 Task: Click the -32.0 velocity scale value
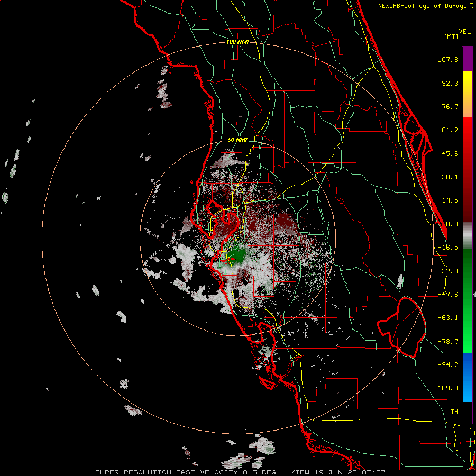pos(448,271)
